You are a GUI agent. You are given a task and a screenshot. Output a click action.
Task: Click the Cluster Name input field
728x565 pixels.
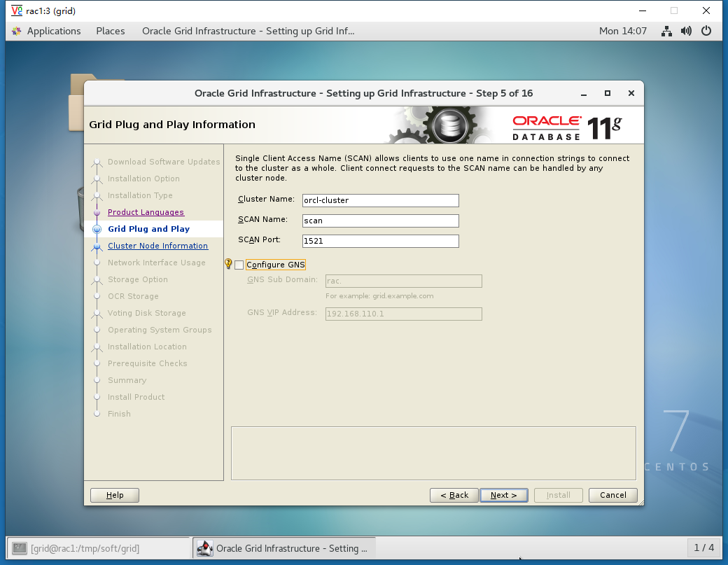[x=380, y=200]
